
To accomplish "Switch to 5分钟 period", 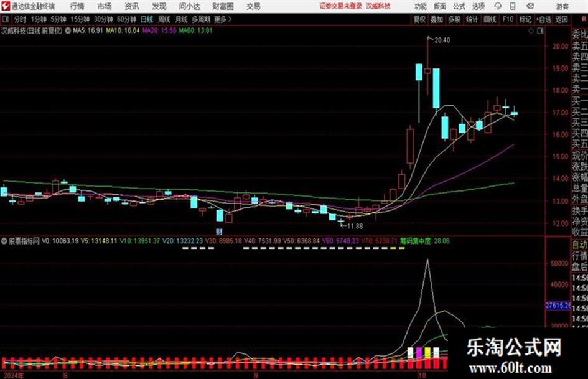I will tap(58, 19).
